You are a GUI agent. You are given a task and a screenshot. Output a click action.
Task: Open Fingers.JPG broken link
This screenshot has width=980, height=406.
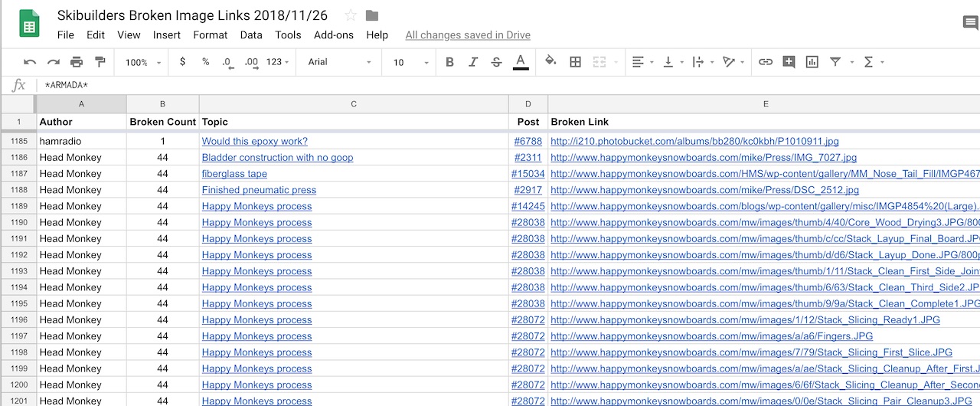tap(711, 336)
